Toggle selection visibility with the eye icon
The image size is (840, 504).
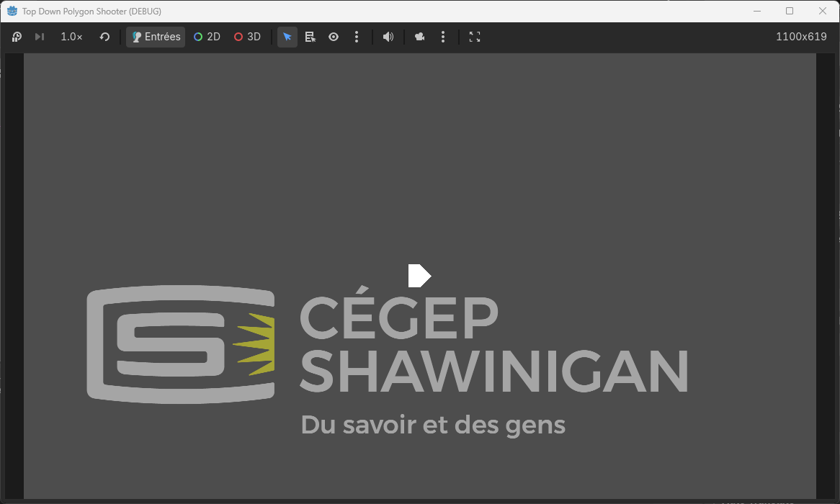pos(334,37)
